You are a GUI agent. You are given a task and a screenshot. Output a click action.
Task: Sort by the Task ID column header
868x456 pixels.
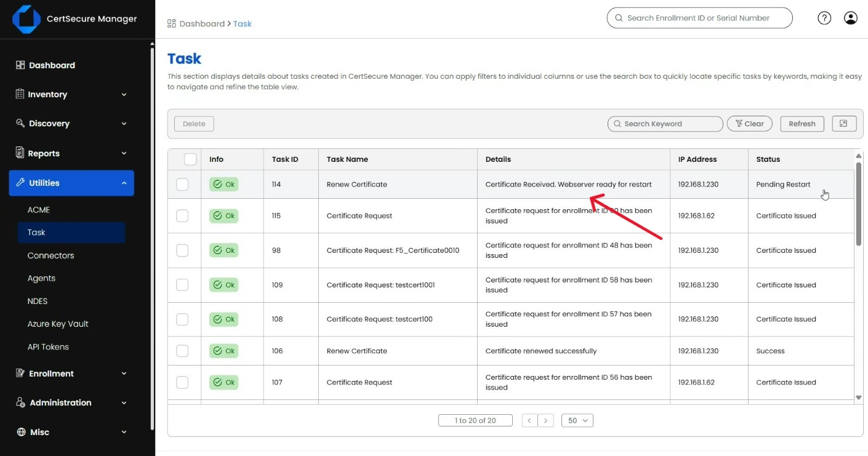click(285, 159)
